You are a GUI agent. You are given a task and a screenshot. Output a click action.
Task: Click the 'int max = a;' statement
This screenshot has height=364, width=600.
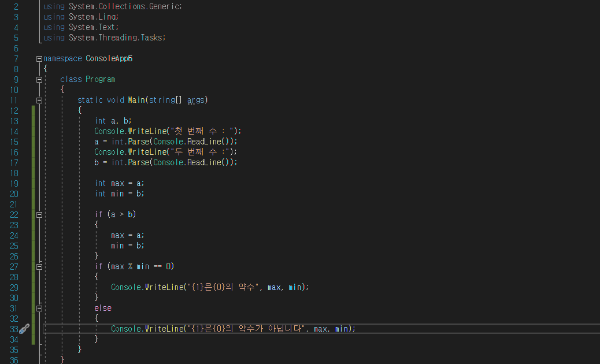[x=120, y=183]
